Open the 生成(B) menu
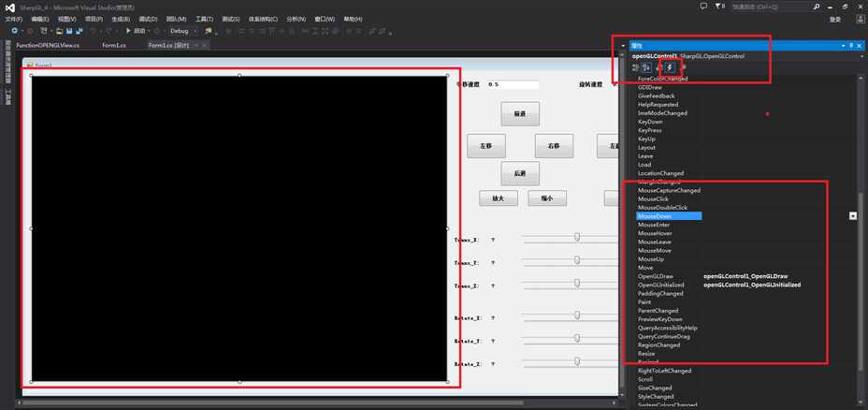 [x=121, y=20]
